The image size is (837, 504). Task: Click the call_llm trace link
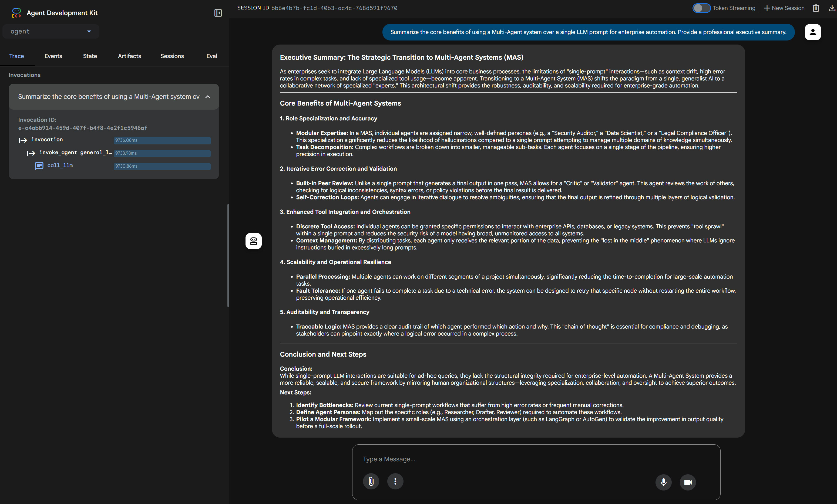tap(60, 165)
